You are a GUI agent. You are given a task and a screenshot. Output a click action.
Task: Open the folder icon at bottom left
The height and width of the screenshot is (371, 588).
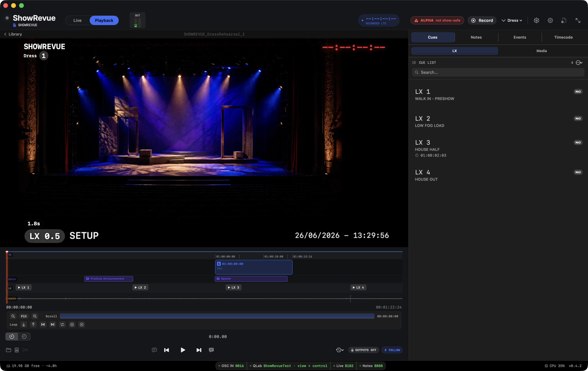[x=9, y=350]
